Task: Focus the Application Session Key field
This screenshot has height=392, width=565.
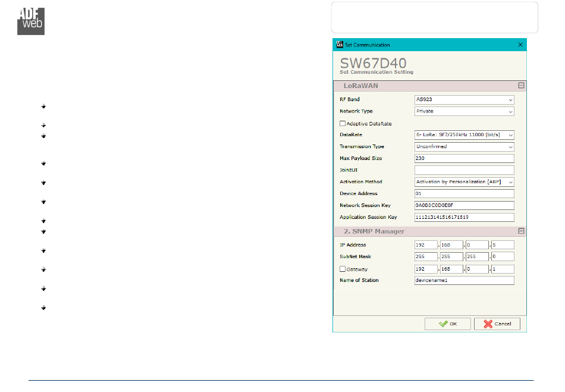Action: pos(464,217)
